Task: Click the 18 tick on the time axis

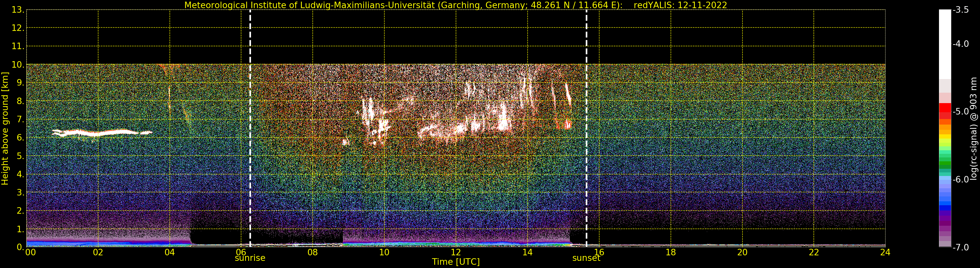Action: [x=671, y=253]
